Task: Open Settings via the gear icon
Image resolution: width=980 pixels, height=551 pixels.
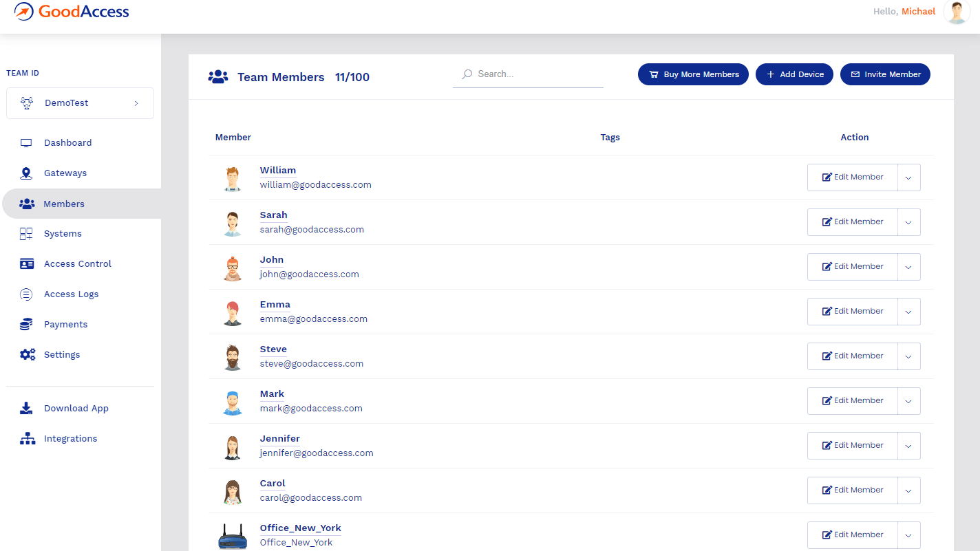Action: 26,354
